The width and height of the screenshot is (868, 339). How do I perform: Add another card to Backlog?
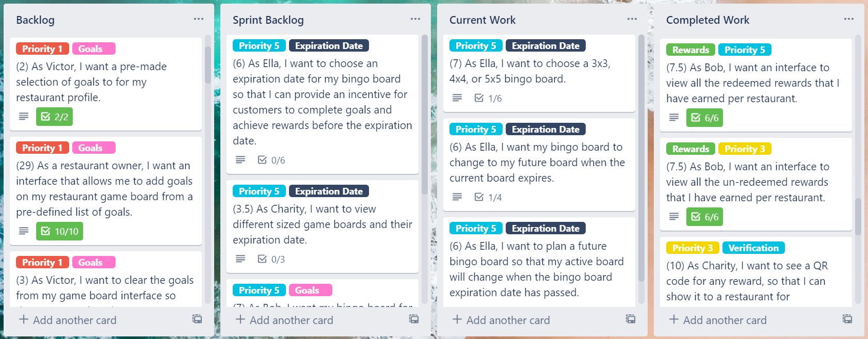(68, 320)
